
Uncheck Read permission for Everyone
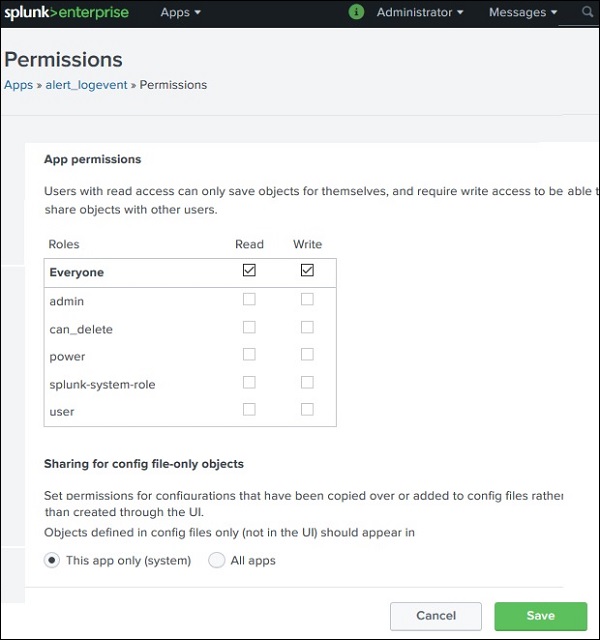click(x=249, y=271)
